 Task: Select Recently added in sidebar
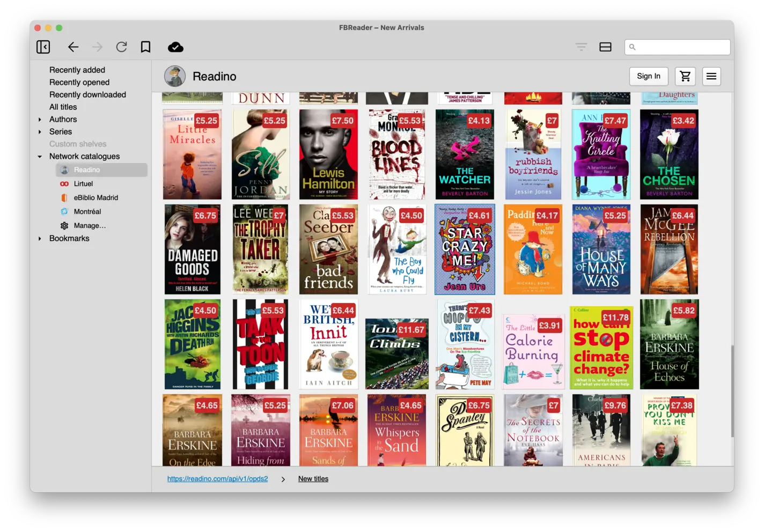click(x=77, y=70)
